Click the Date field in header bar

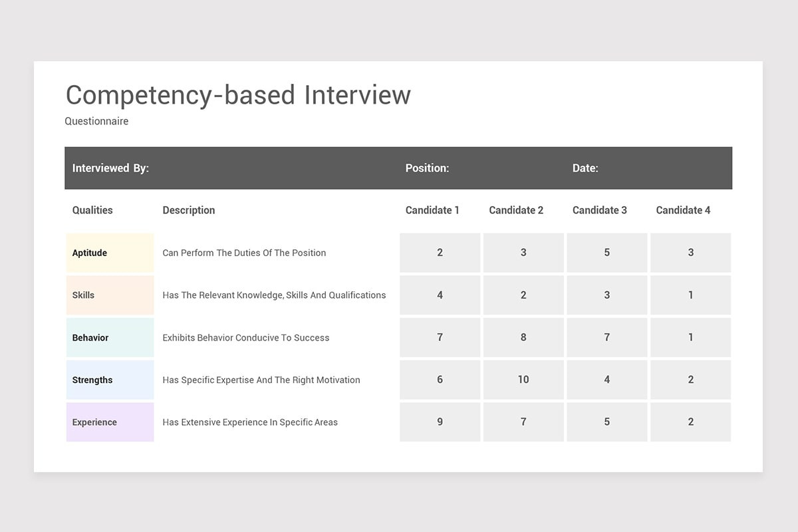(x=585, y=168)
